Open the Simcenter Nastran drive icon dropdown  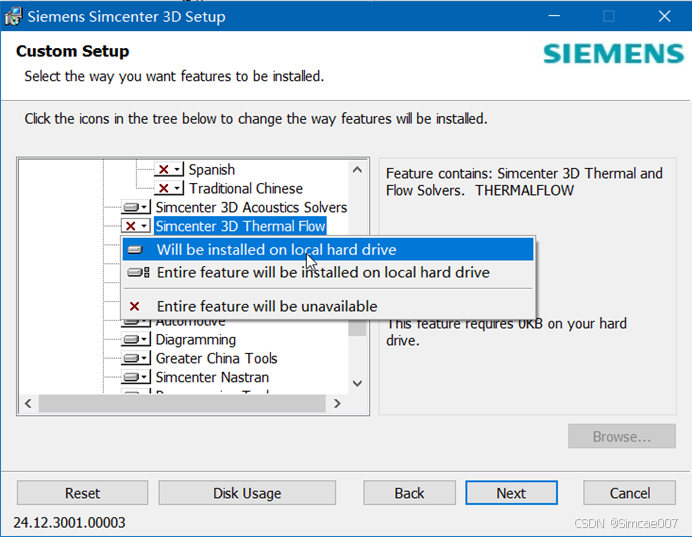pyautogui.click(x=135, y=377)
